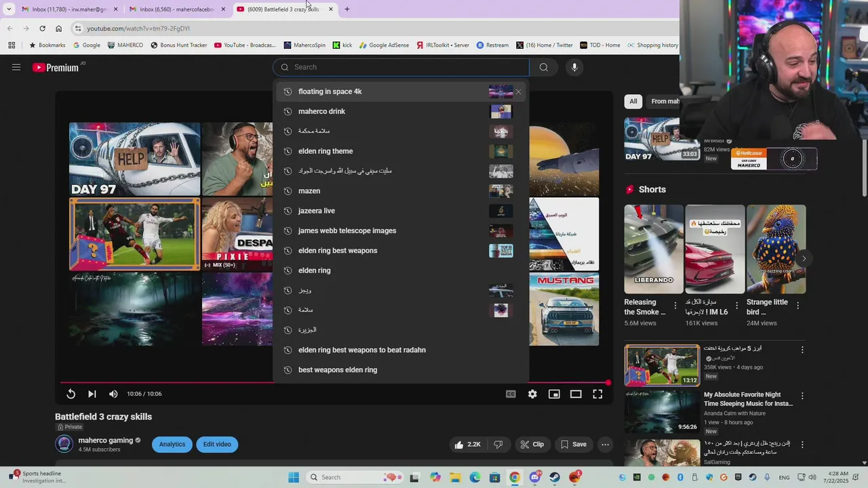Enter full screen mode
Viewport: 868px width, 488px height.
pyautogui.click(x=597, y=394)
